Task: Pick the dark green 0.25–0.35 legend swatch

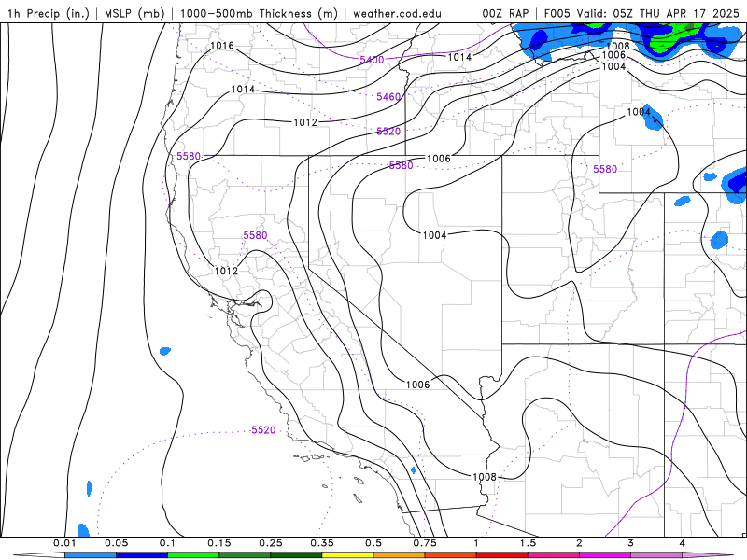Action: (x=296, y=555)
